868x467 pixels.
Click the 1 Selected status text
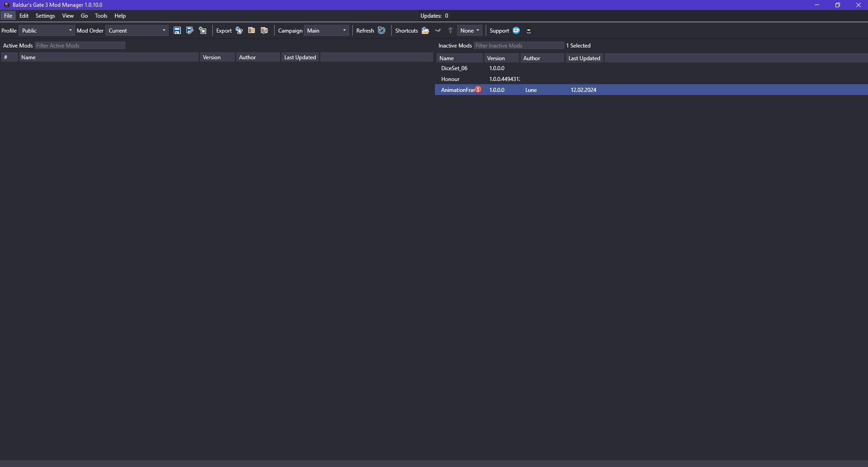(578, 45)
